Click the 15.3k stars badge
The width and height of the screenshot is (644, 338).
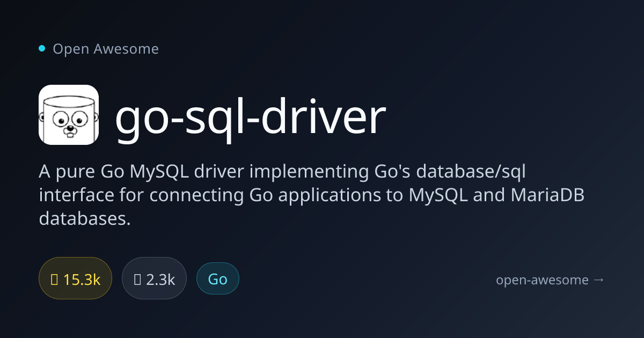(x=75, y=279)
